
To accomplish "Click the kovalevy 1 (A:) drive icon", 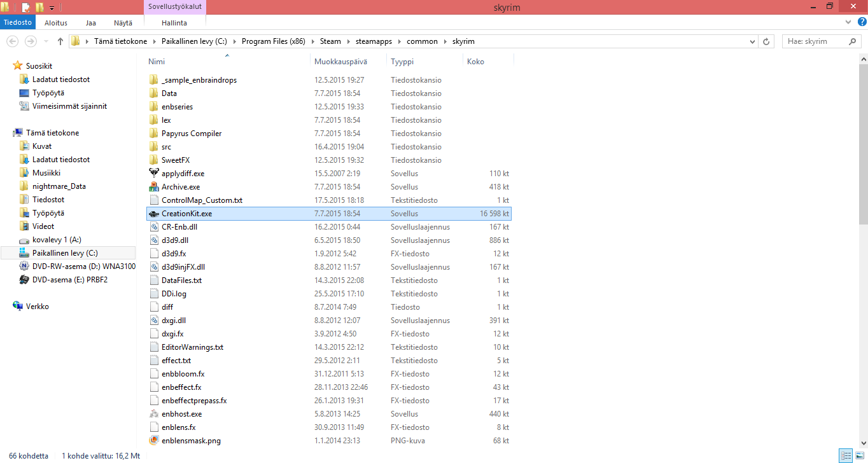I will (x=24, y=240).
